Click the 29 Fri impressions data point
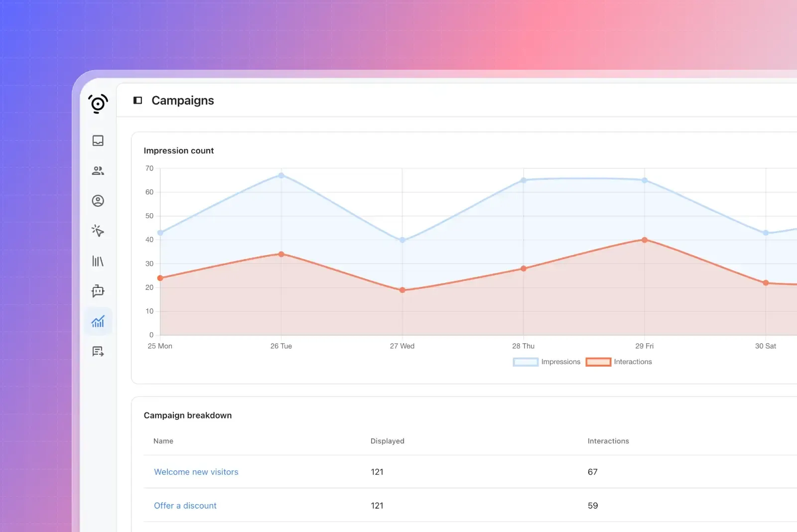The height and width of the screenshot is (532, 797). [645, 180]
